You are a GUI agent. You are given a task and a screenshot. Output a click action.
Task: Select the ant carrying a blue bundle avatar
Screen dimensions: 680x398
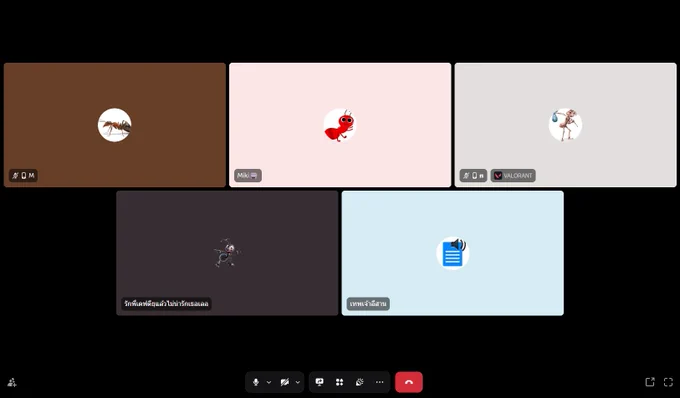[565, 125]
